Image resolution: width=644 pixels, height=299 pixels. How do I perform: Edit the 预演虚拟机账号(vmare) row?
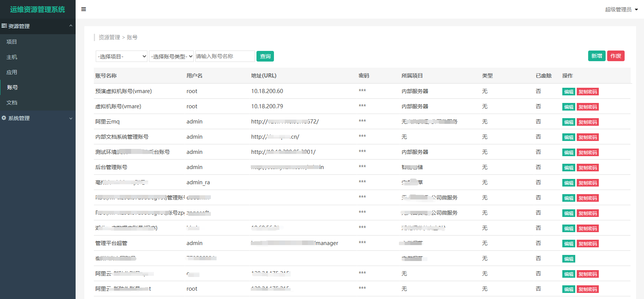pos(568,92)
